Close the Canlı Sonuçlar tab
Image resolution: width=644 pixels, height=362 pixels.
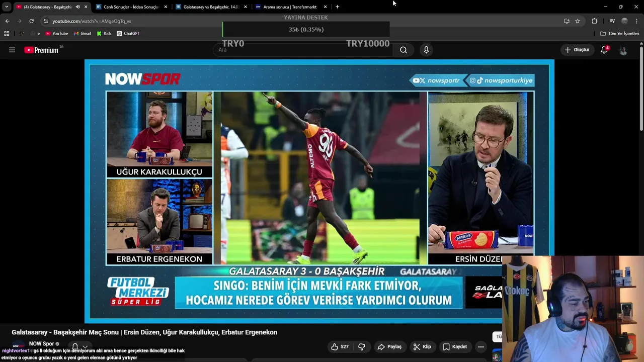pyautogui.click(x=166, y=7)
